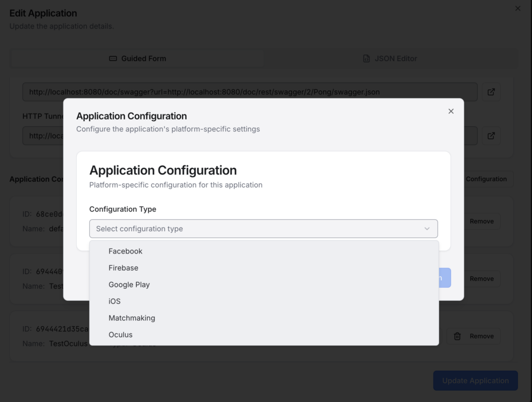Click the chevron arrow in Configuration Type field
The width and height of the screenshot is (532, 402).
click(427, 229)
